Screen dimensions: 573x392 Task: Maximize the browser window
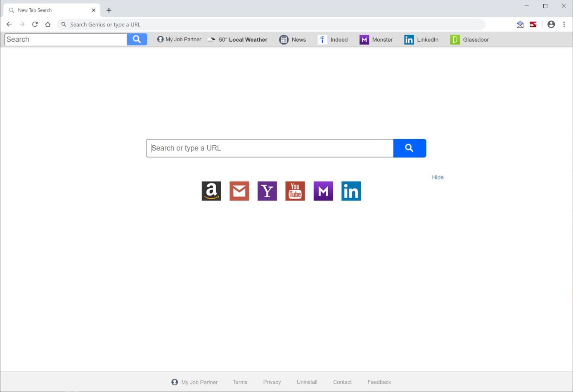point(545,6)
